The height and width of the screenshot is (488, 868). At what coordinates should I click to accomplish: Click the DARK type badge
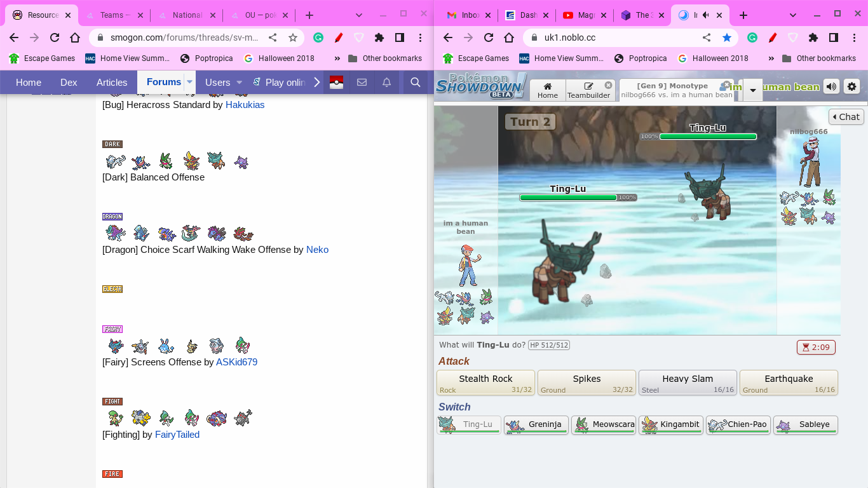click(x=112, y=144)
